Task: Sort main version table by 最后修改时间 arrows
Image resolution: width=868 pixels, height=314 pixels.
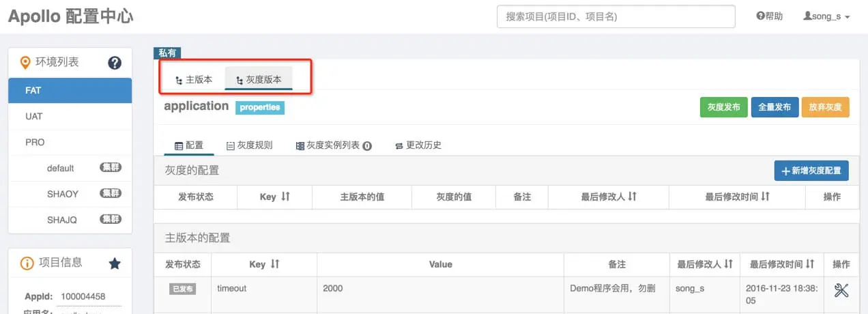Action: (x=809, y=264)
